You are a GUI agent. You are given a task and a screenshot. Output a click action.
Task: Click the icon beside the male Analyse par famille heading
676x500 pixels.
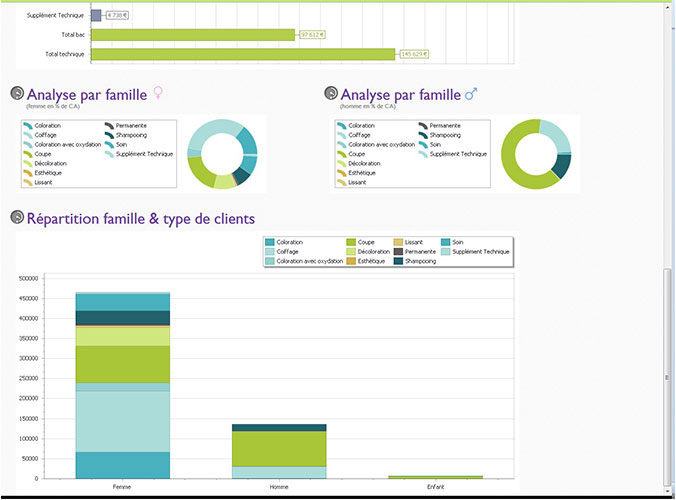point(331,94)
